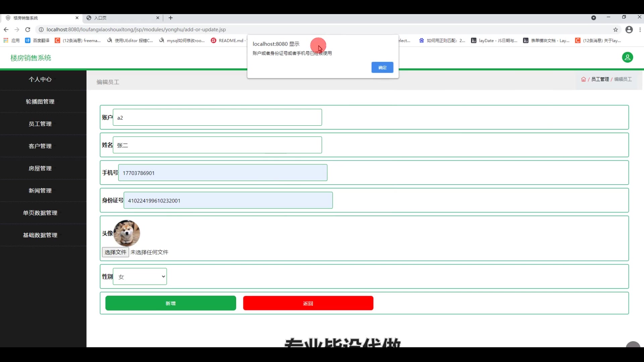This screenshot has height=362, width=644.
Task: Open the 性别 gender dropdown
Action: click(140, 277)
